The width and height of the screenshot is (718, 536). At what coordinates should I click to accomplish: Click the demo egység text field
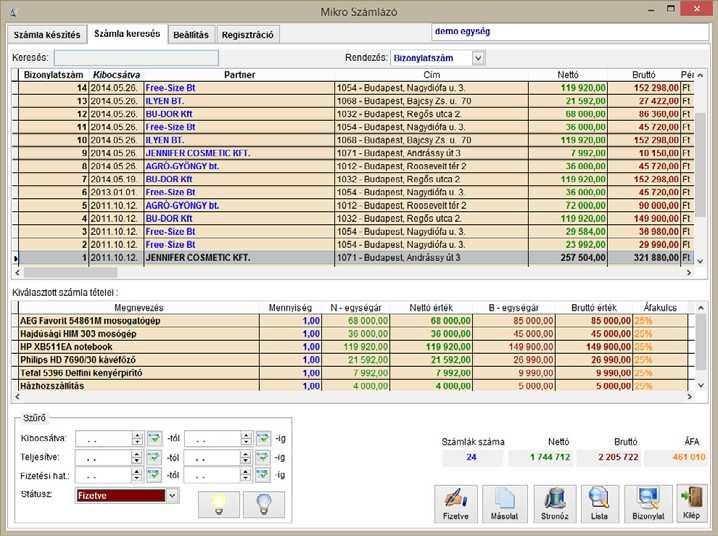coord(570,32)
